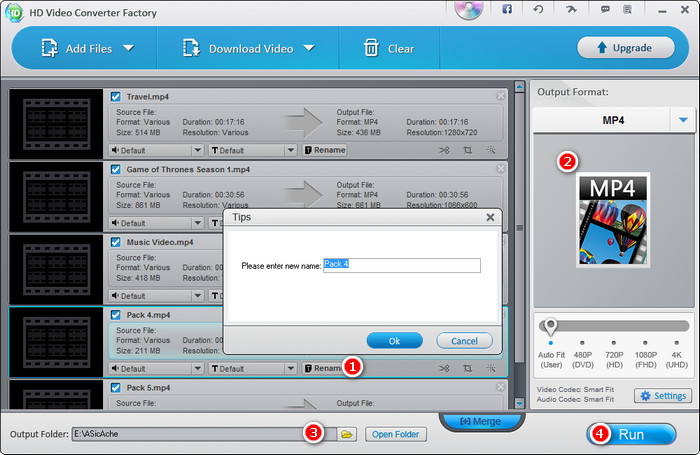This screenshot has width=700, height=455.
Task: Open Pack 4.mp4 subtitle Default dropdown
Action: (x=252, y=369)
